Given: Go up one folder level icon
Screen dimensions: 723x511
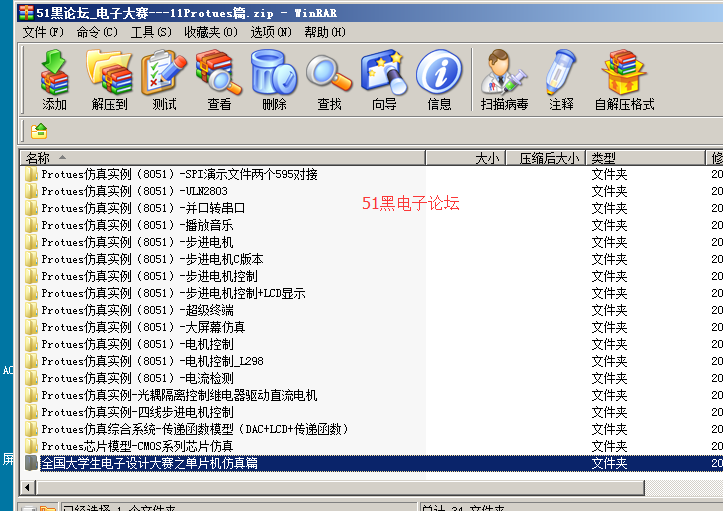Looking at the screenshot, I should [39, 131].
